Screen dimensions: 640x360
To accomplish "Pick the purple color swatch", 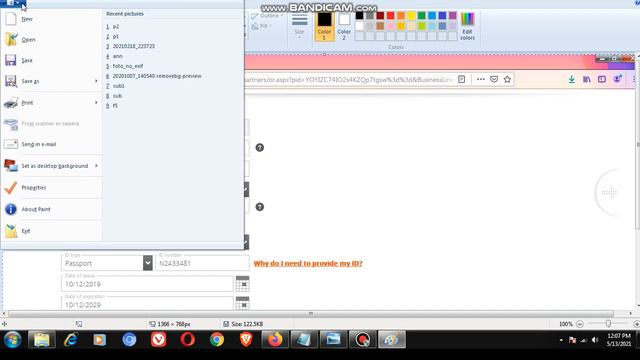I will [x=453, y=16].
